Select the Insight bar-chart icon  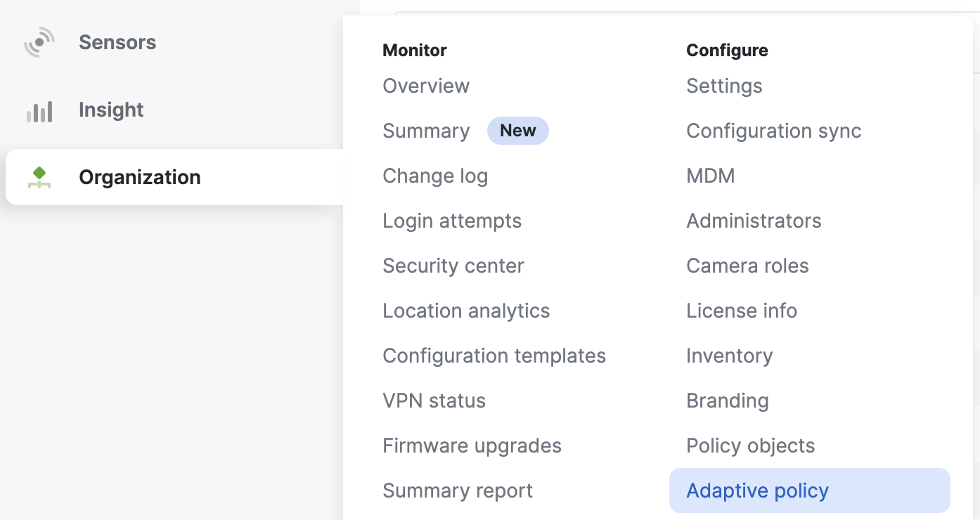40,110
